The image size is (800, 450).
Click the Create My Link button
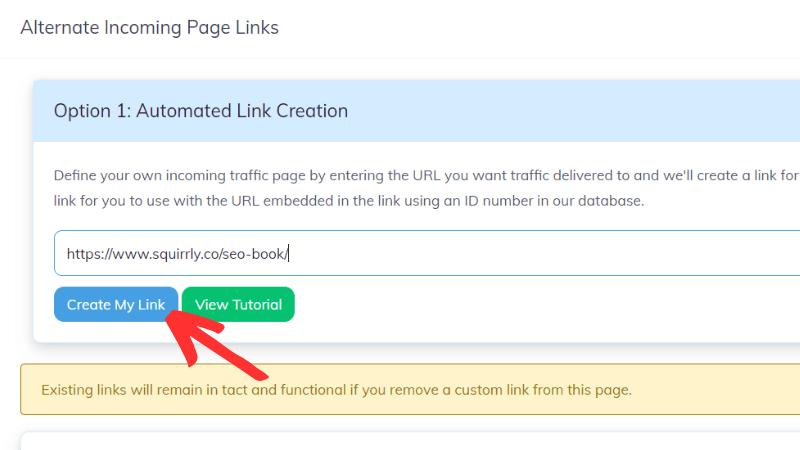point(116,305)
